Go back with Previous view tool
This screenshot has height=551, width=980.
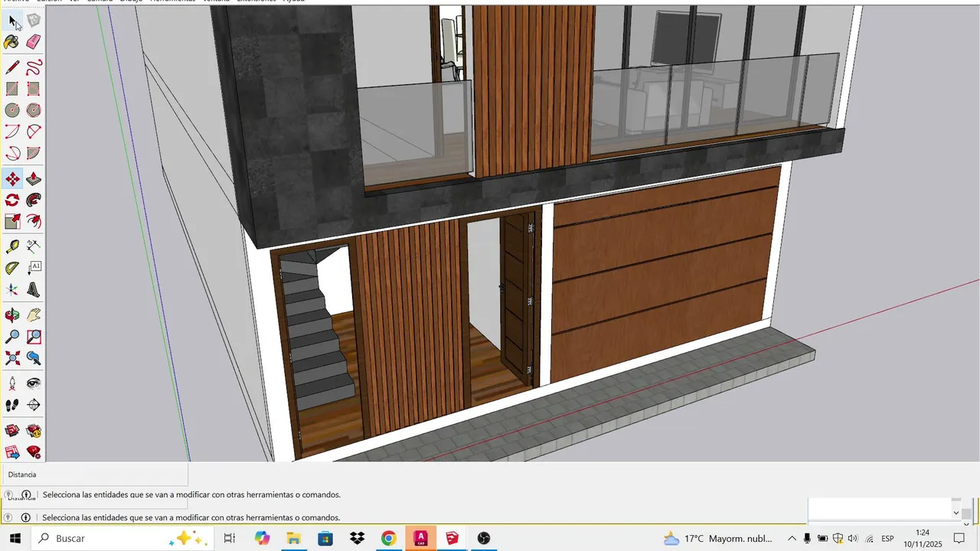(34, 358)
